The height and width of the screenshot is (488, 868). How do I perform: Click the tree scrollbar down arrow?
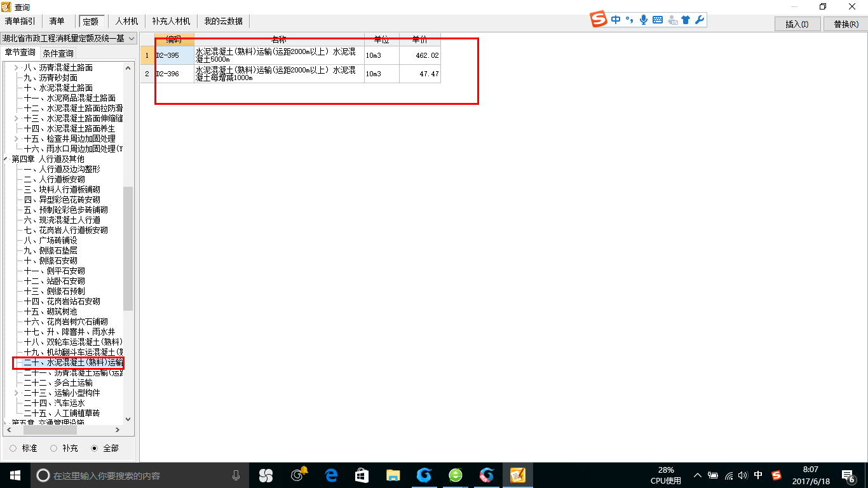click(x=128, y=419)
